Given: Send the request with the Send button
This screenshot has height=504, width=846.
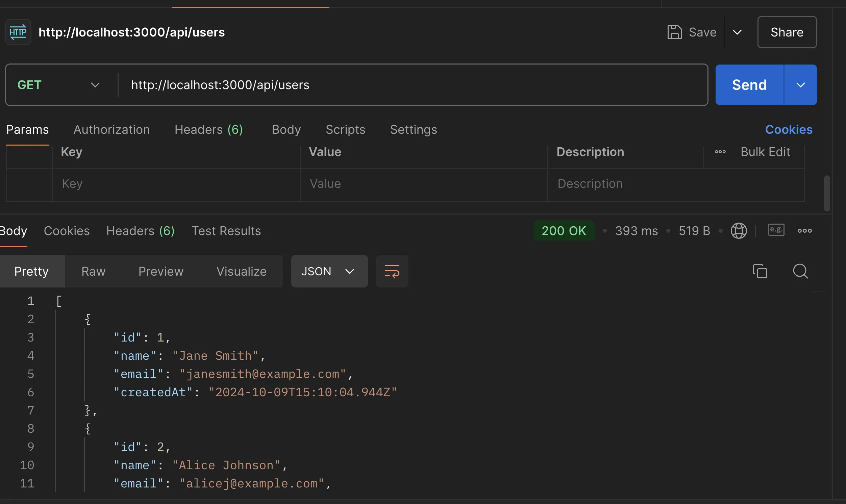Looking at the screenshot, I should [749, 85].
